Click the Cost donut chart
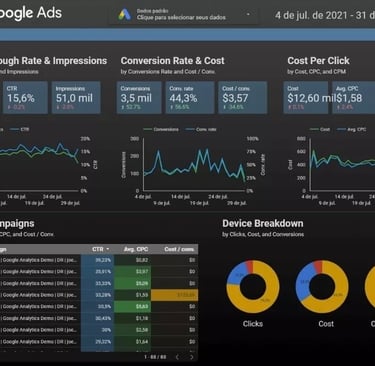This screenshot has width=375, height=366. point(322,287)
